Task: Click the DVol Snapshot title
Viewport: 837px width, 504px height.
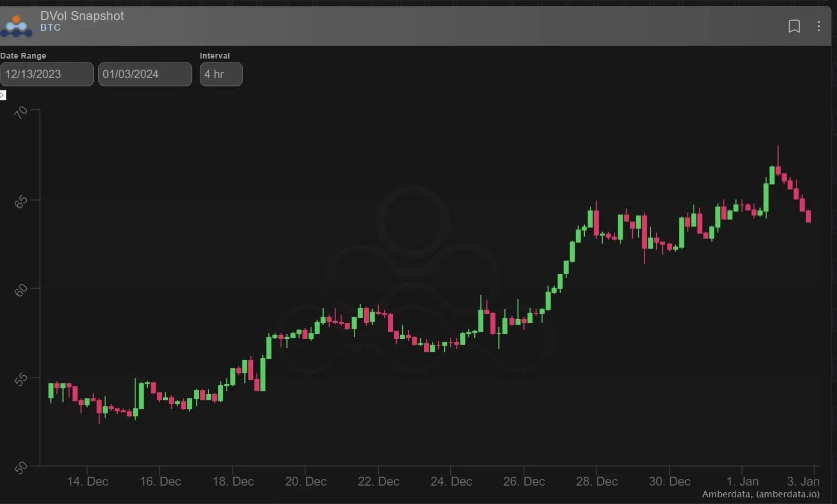Action: coord(82,16)
